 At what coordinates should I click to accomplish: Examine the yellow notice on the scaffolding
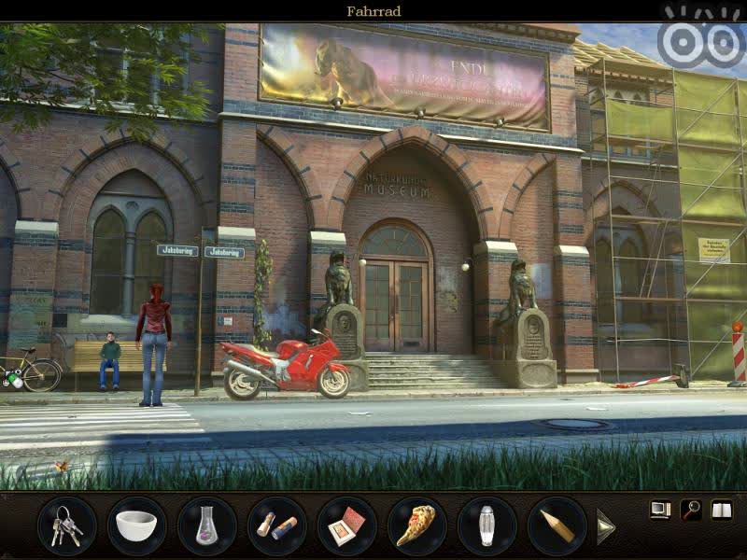713,249
